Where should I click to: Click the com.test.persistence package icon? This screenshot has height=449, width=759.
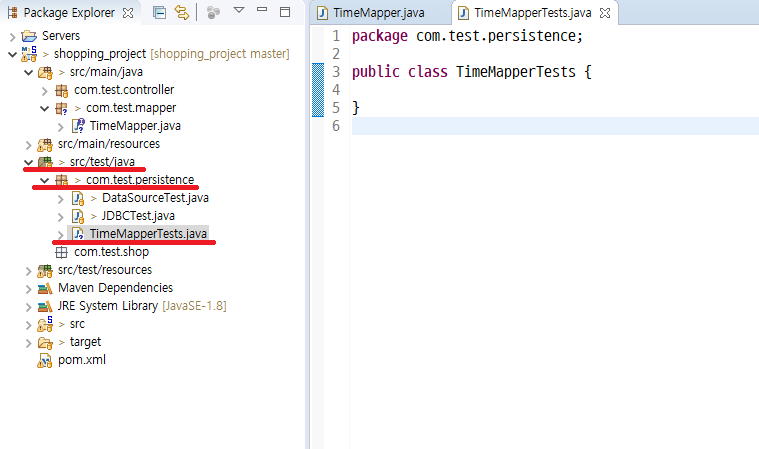[x=61, y=180]
